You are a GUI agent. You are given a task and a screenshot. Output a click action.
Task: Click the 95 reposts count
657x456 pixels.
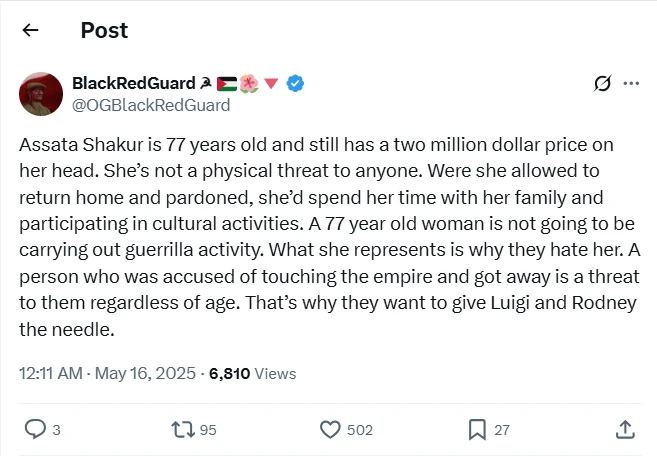pyautogui.click(x=208, y=430)
